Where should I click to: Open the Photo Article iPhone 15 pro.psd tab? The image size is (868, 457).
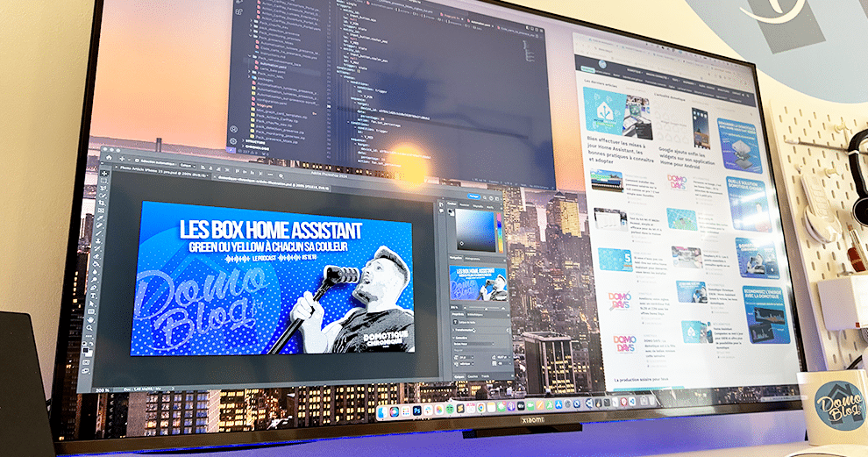click(x=163, y=171)
